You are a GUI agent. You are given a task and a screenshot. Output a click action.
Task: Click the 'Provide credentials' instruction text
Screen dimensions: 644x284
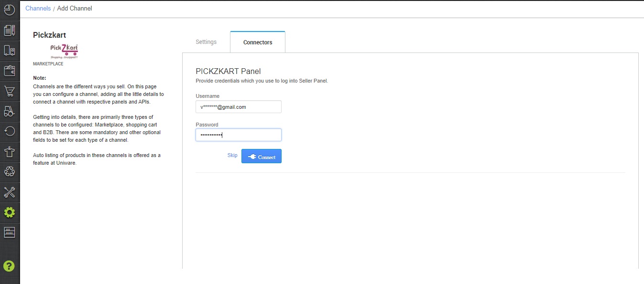pos(262,81)
